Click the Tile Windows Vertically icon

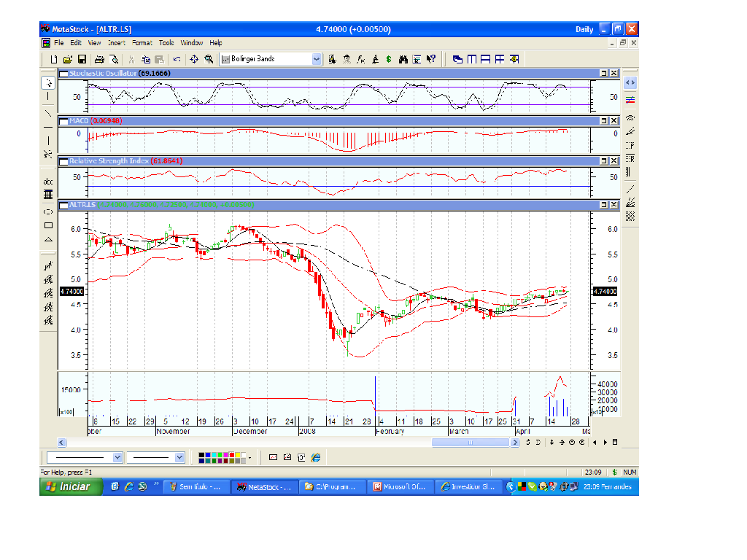coord(472,59)
